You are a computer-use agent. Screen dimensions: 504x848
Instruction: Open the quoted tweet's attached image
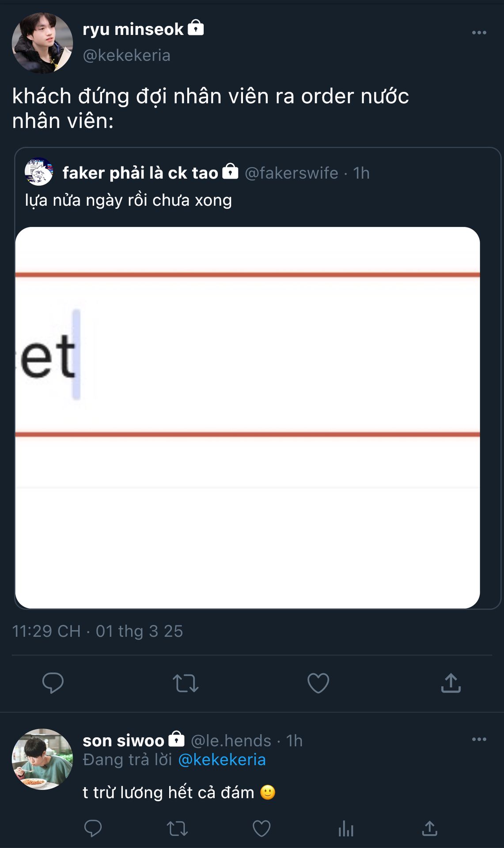(x=247, y=417)
